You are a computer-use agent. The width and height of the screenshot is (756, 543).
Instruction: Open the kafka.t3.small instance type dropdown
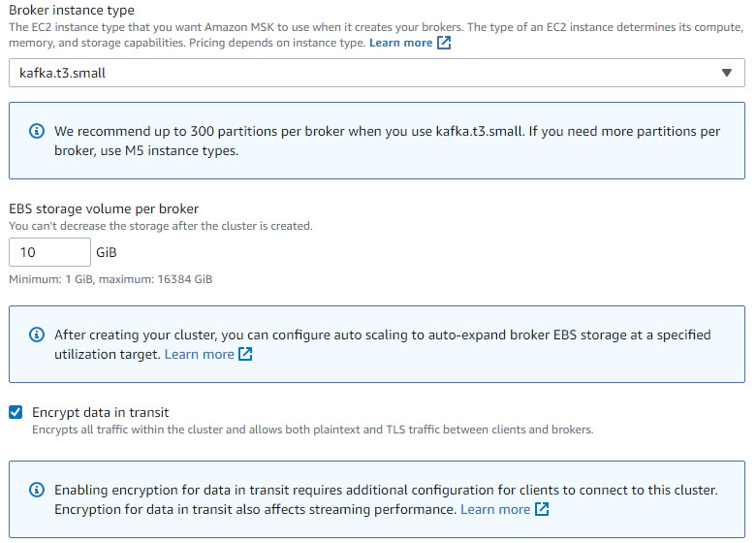377,73
